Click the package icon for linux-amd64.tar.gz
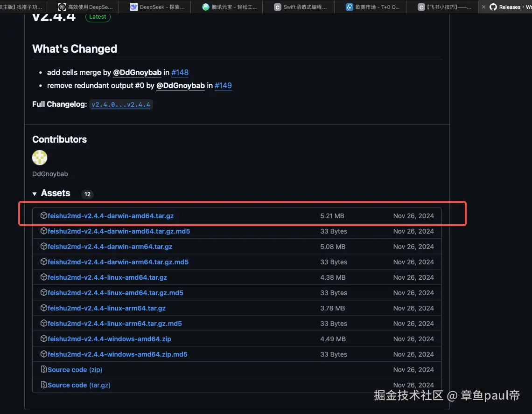This screenshot has height=414, width=532. click(43, 277)
